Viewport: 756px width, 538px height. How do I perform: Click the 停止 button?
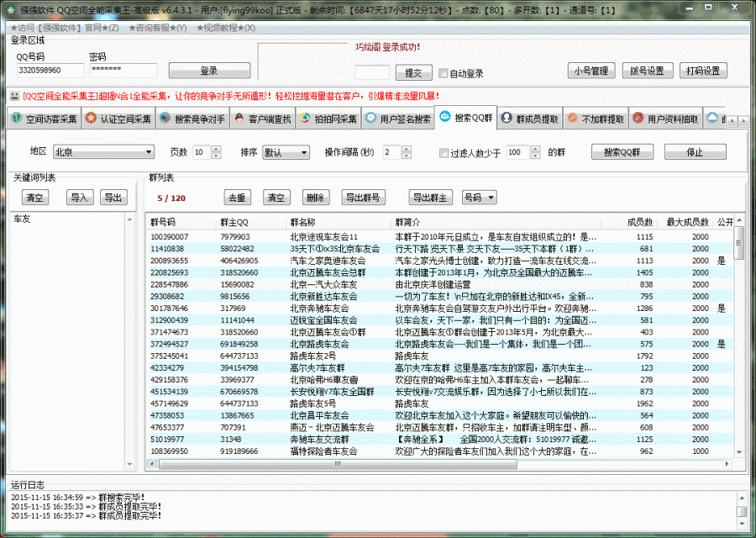point(695,152)
